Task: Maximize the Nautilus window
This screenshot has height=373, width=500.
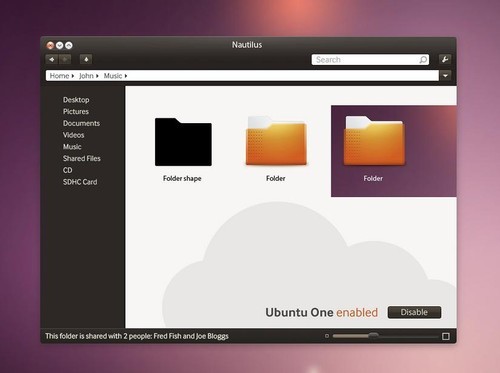Action: click(69, 45)
